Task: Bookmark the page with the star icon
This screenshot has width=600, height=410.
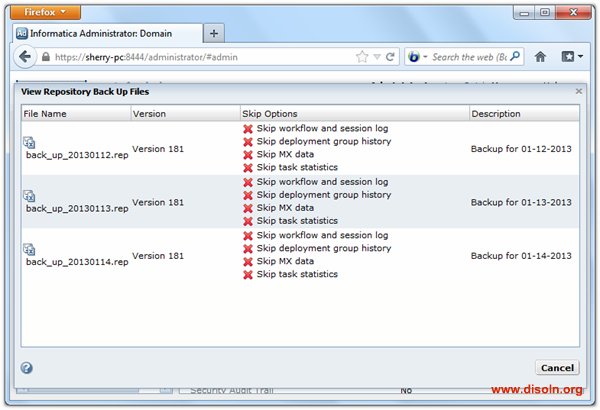Action: [x=362, y=57]
